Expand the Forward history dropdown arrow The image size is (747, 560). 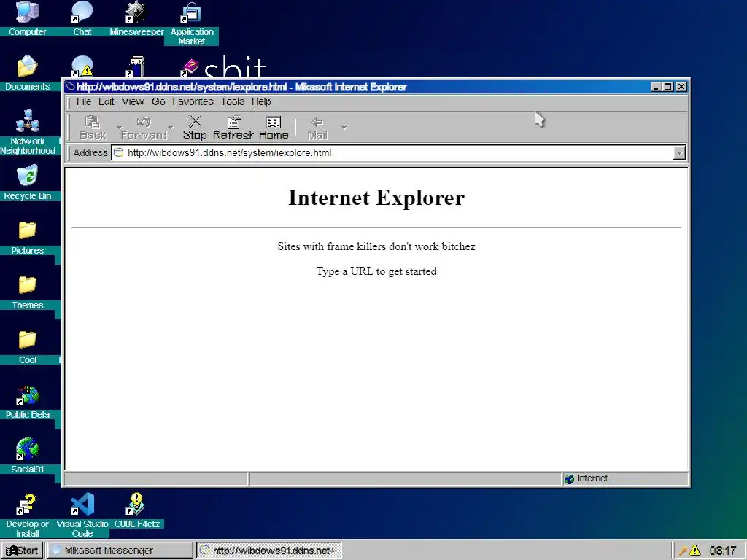click(171, 128)
